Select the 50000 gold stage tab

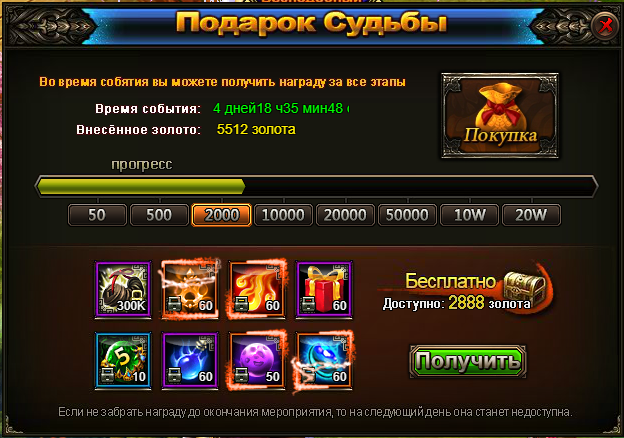(x=408, y=215)
